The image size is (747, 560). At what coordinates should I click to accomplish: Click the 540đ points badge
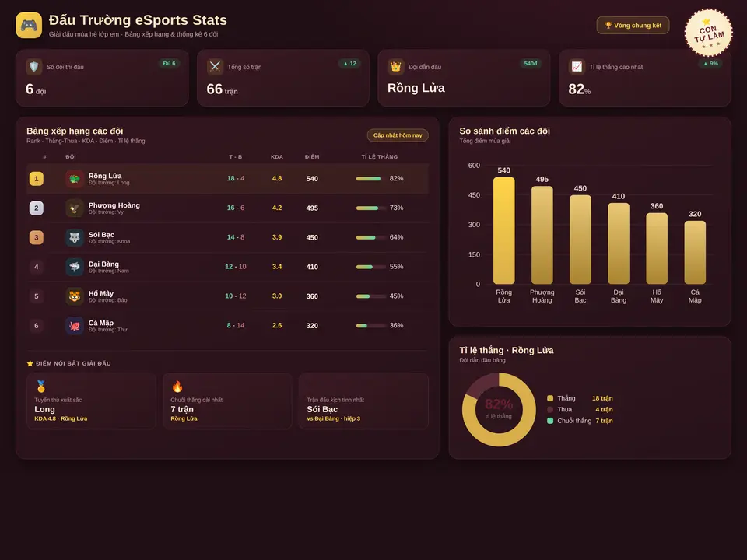coord(530,63)
